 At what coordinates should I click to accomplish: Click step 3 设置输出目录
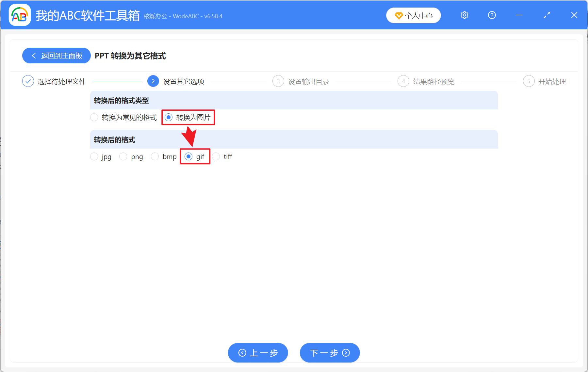278,81
